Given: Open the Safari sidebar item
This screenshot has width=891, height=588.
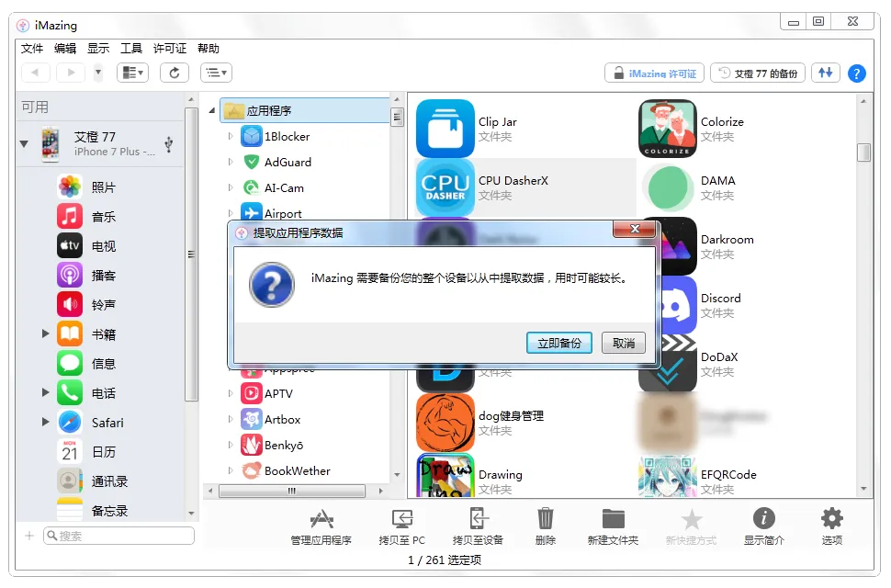Looking at the screenshot, I should pos(91,423).
